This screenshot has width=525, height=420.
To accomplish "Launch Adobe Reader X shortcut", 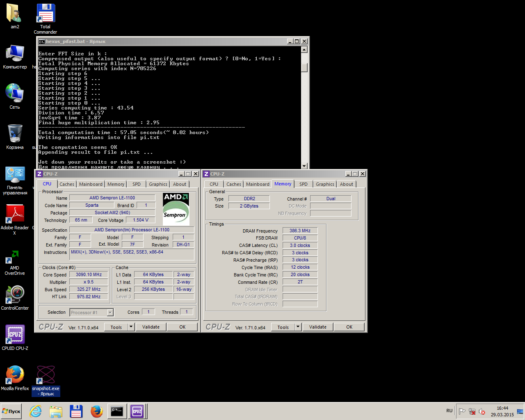I will (15, 220).
